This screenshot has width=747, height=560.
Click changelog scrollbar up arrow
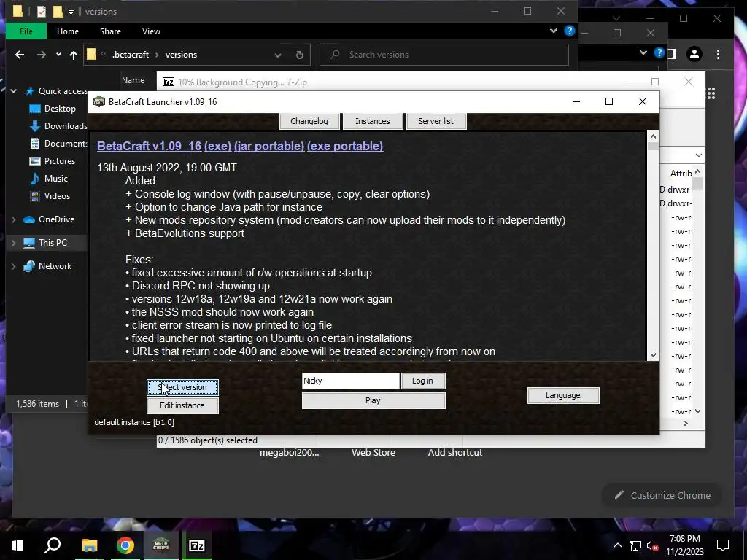coord(653,136)
